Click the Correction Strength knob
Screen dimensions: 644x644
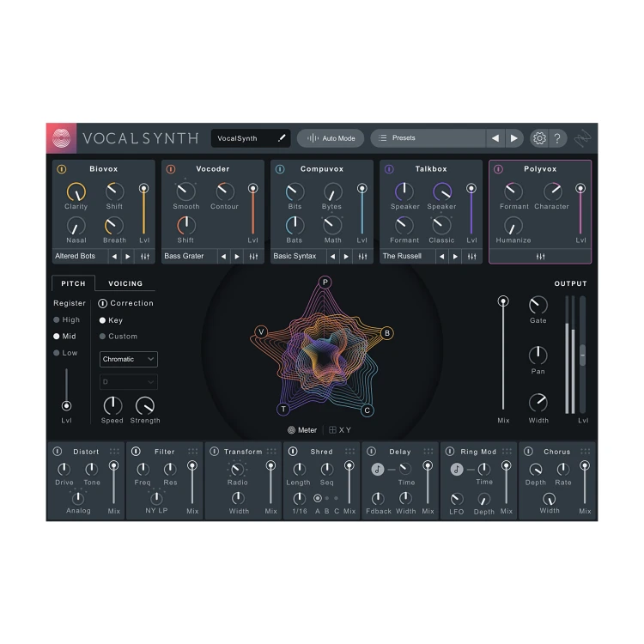145,406
